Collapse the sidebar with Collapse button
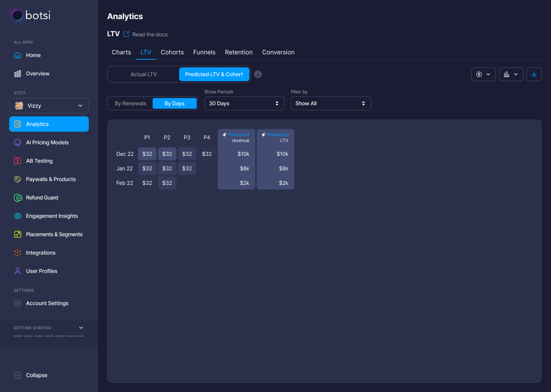 click(36, 375)
